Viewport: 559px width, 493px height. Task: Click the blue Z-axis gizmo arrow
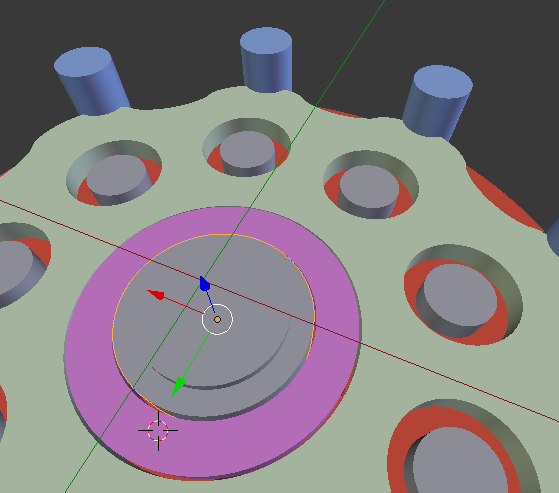pos(205,284)
